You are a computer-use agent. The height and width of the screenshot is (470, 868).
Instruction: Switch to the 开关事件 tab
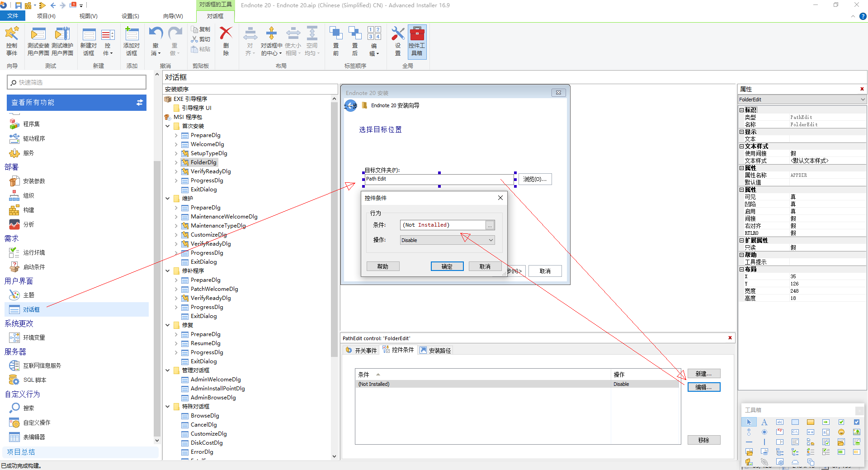point(361,350)
